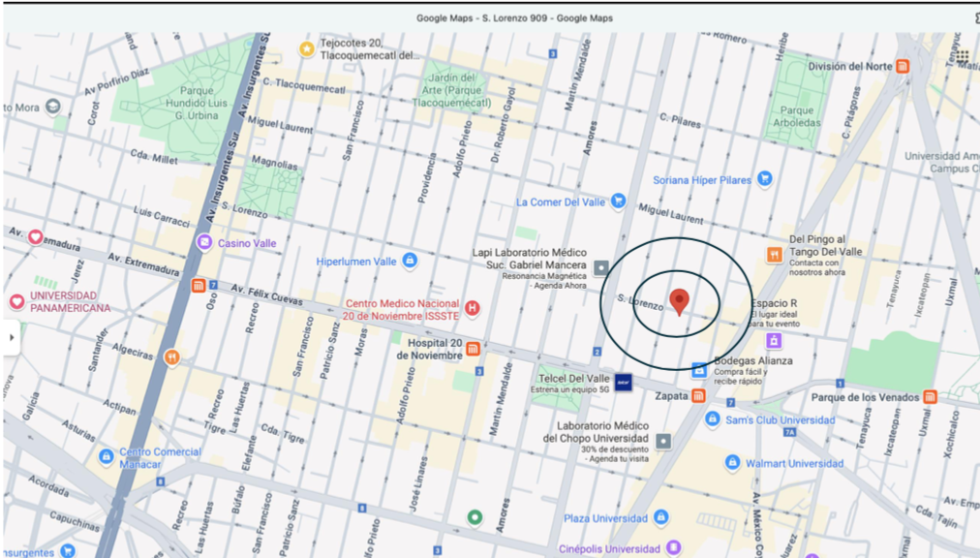Click the Parque Arboledas label

tap(797, 116)
